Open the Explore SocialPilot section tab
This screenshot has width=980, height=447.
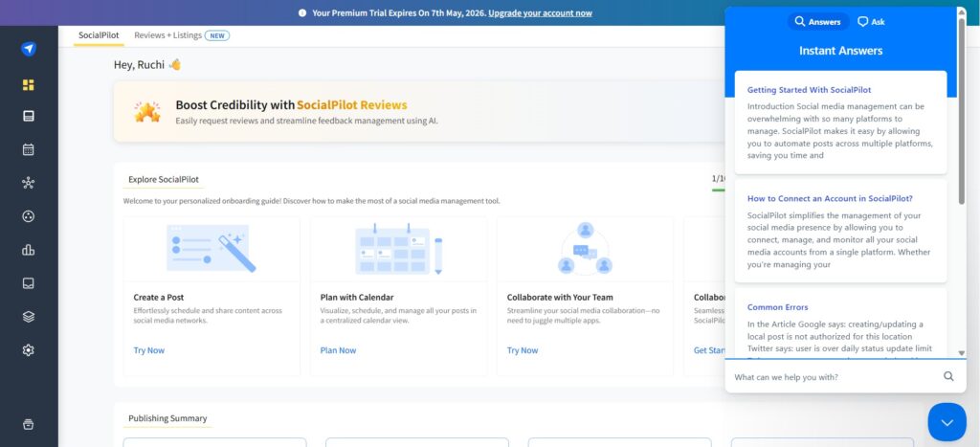click(164, 179)
